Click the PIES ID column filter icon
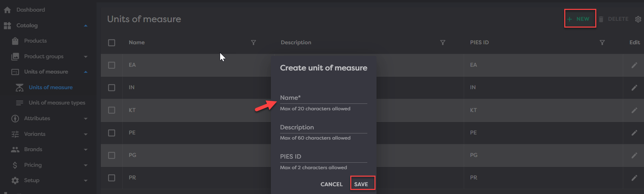This screenshot has height=194, width=644. 602,43
